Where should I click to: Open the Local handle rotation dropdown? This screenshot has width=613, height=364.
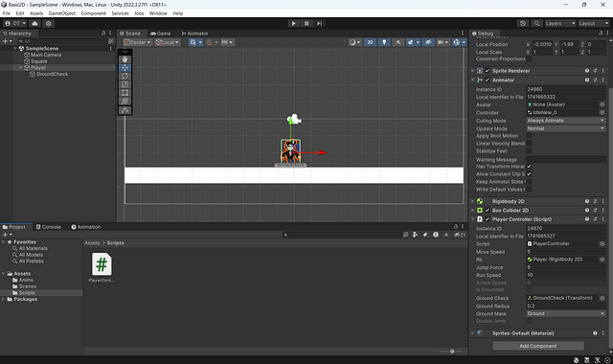coord(168,42)
